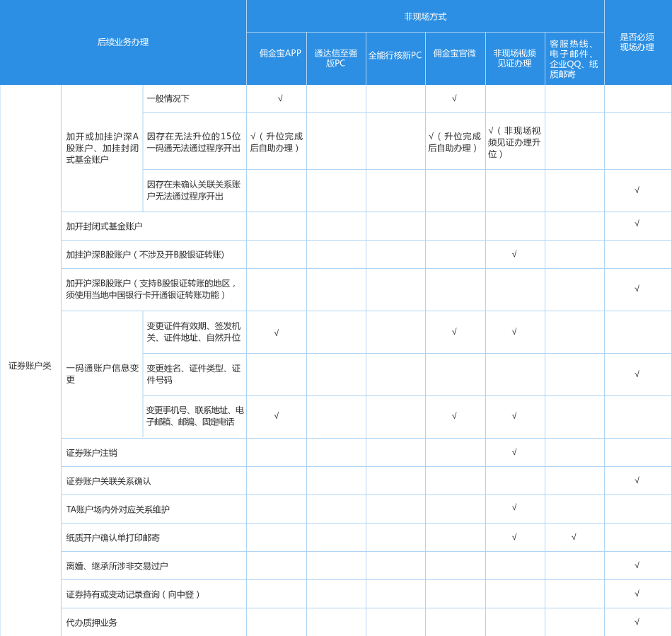Click the 一码通账户信息变更 group cell
The image size is (672, 636).
click(102, 374)
